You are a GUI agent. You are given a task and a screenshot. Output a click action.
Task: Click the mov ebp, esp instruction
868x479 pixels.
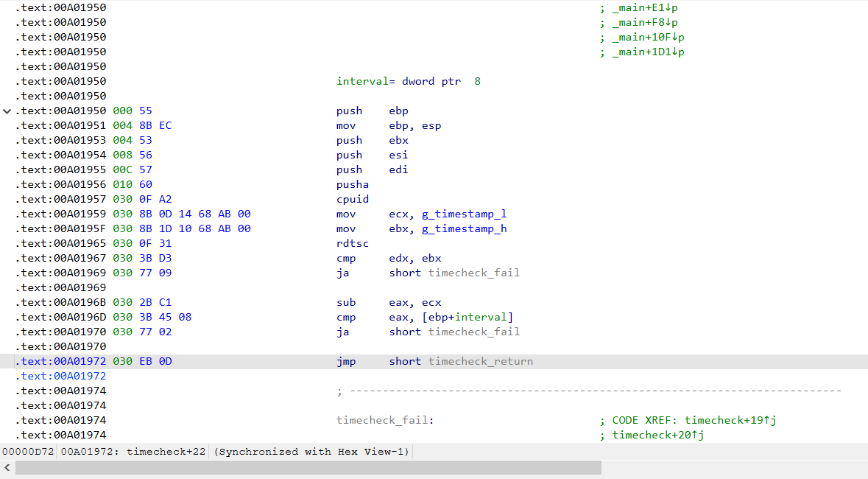(x=389, y=126)
